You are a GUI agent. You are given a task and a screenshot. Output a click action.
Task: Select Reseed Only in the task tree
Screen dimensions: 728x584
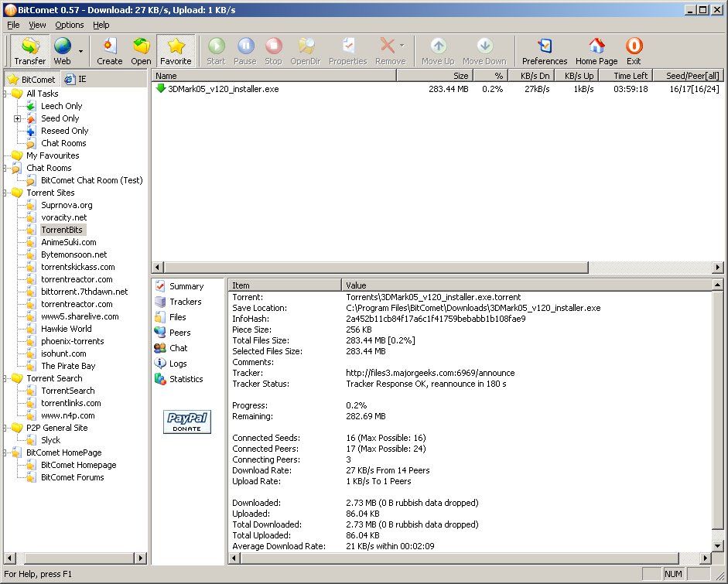click(64, 131)
